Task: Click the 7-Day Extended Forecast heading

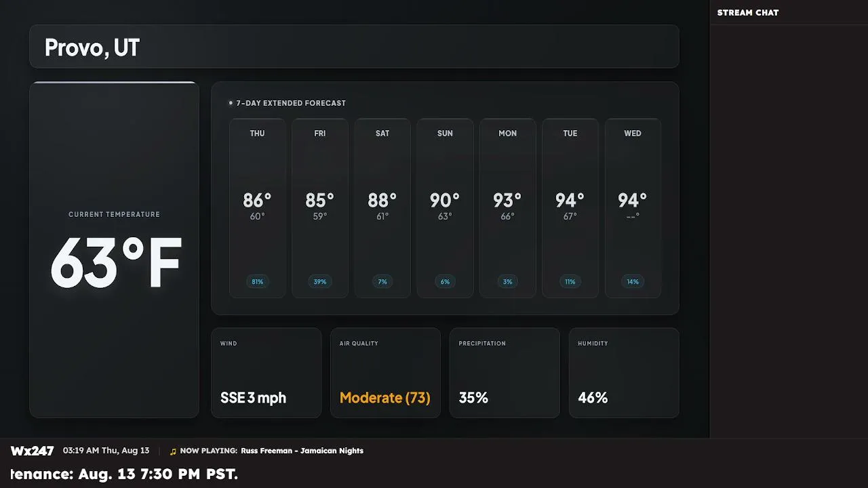Action: tap(291, 103)
